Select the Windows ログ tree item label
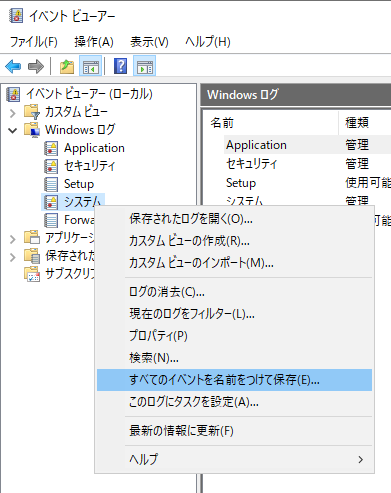391x493 pixels. pos(80,130)
